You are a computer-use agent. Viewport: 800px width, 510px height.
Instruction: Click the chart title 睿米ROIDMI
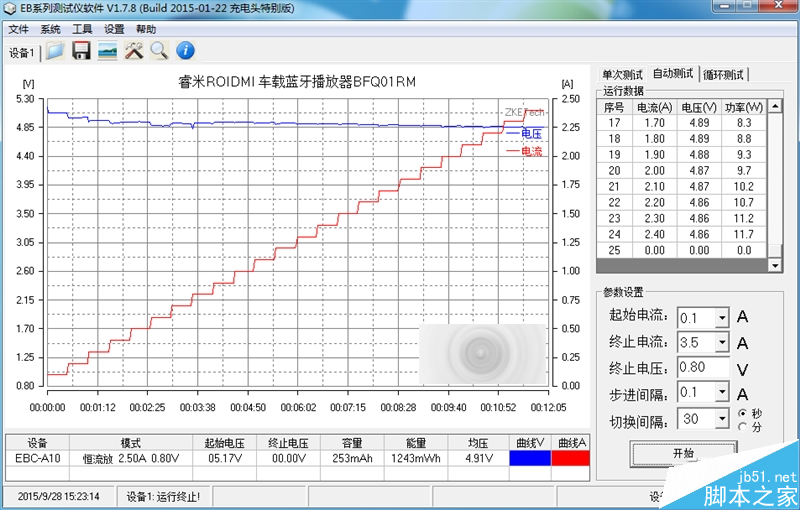point(297,82)
